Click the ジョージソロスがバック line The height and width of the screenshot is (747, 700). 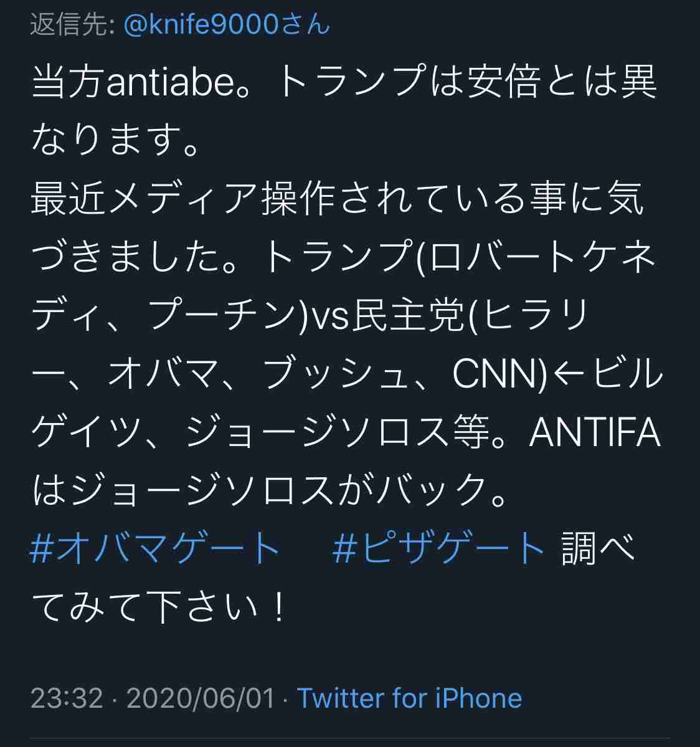[268, 491]
